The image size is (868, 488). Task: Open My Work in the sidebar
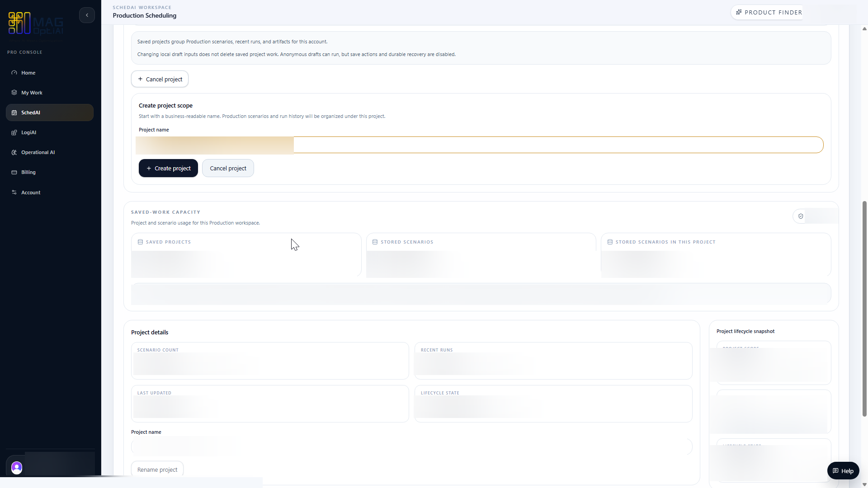click(x=50, y=93)
